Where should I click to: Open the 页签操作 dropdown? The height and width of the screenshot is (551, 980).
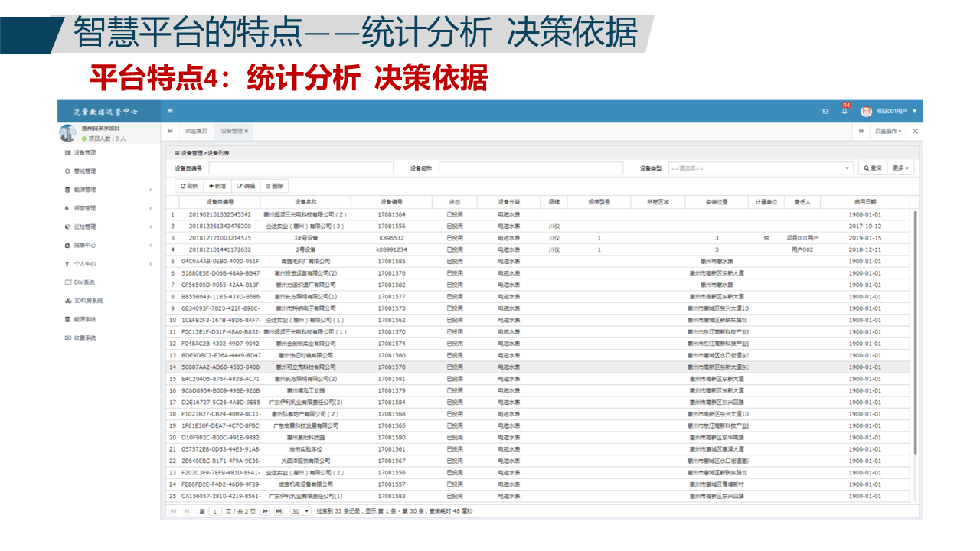(x=888, y=131)
